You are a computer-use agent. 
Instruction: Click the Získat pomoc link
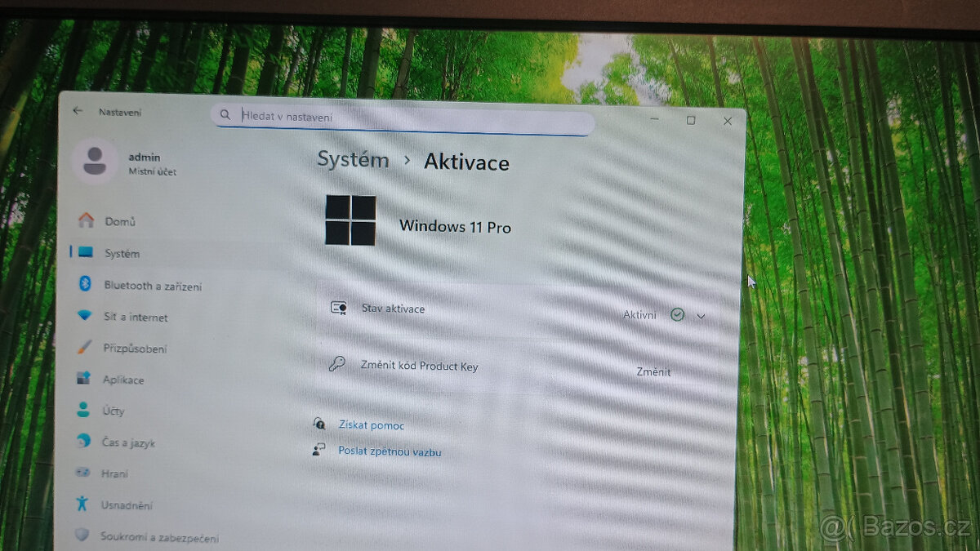pos(371,425)
